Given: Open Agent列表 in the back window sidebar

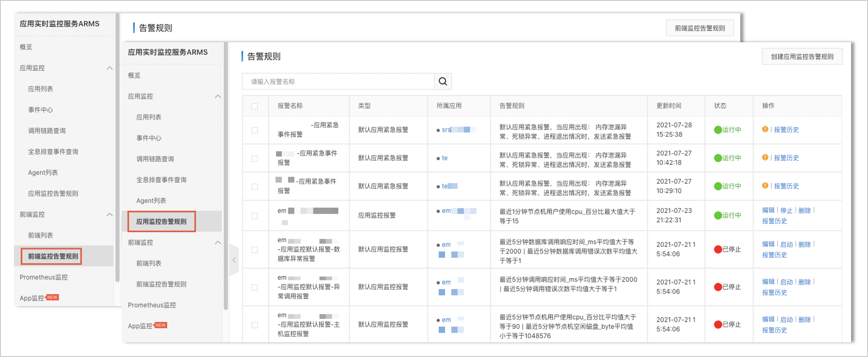Looking at the screenshot, I should click(x=43, y=172).
